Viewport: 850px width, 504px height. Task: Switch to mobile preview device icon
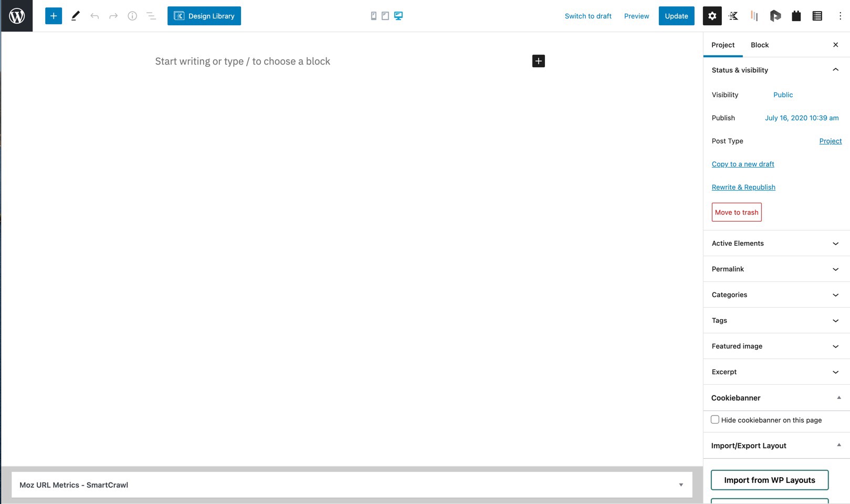click(x=374, y=16)
